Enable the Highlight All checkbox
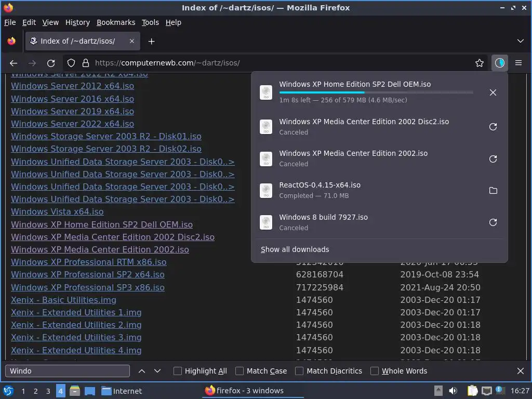Image resolution: width=532 pixels, height=399 pixels. [178, 371]
